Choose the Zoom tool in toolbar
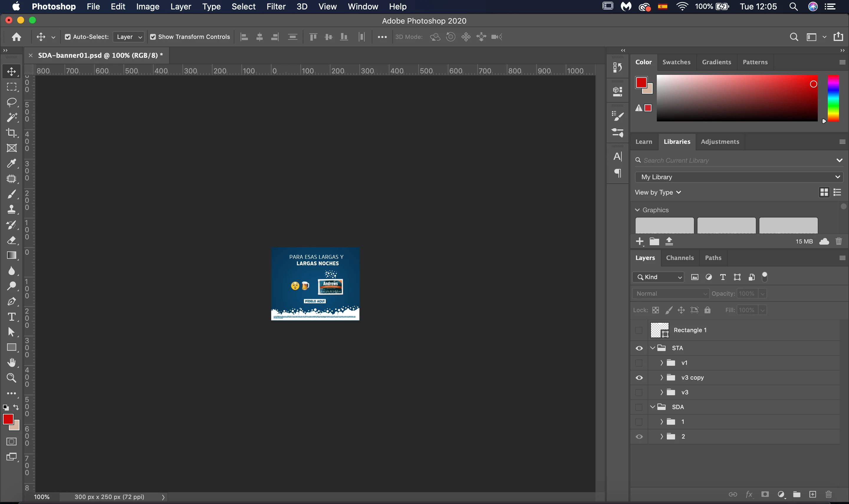This screenshot has width=849, height=504. [x=11, y=378]
